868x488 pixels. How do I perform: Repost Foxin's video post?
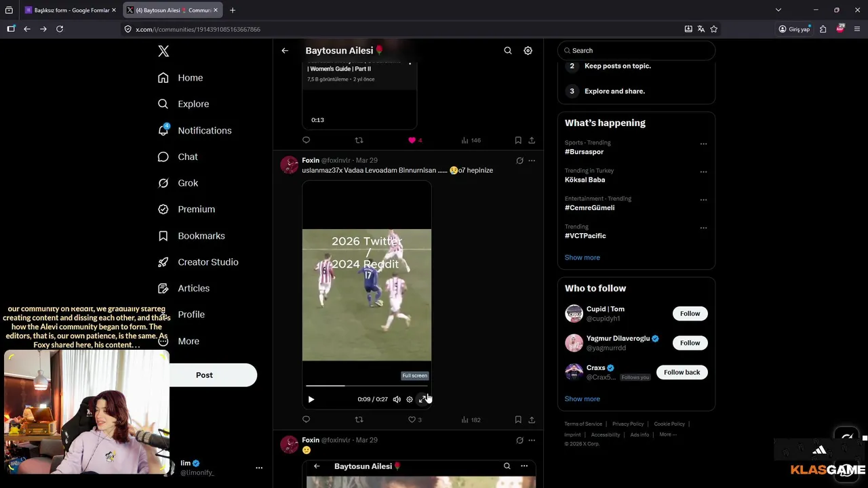pos(359,420)
